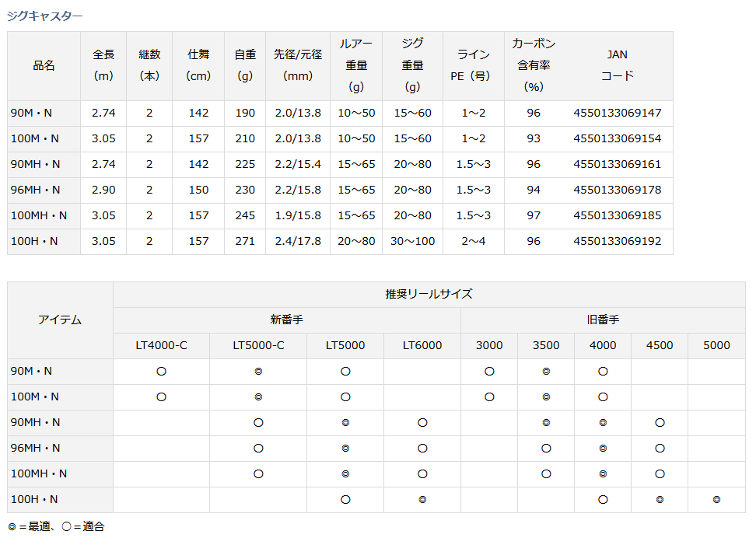The height and width of the screenshot is (545, 756).
Task: Click the 自重 (g) column header
Action: pos(245,65)
